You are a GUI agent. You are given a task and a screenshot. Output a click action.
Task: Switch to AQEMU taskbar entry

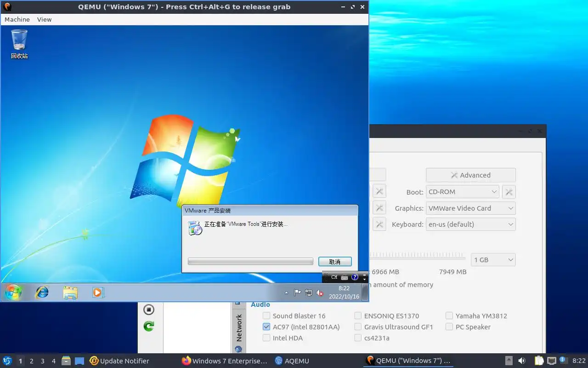tap(292, 361)
